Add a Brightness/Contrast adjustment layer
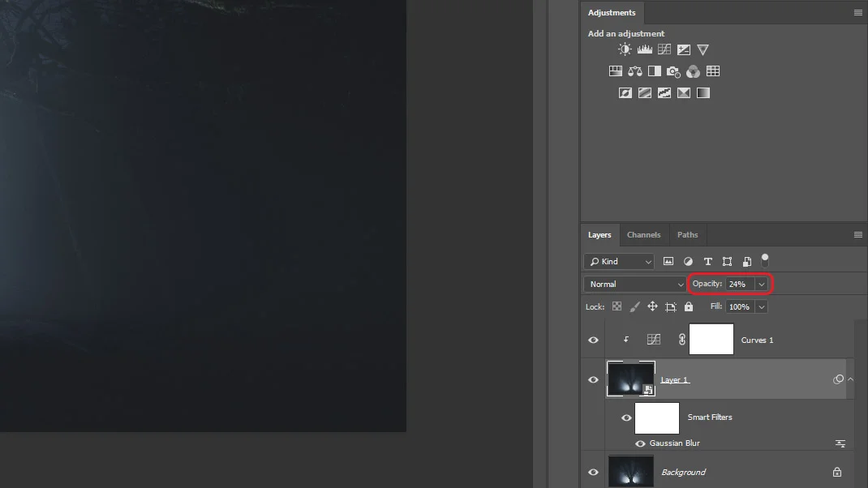This screenshot has width=868, height=488. point(625,49)
